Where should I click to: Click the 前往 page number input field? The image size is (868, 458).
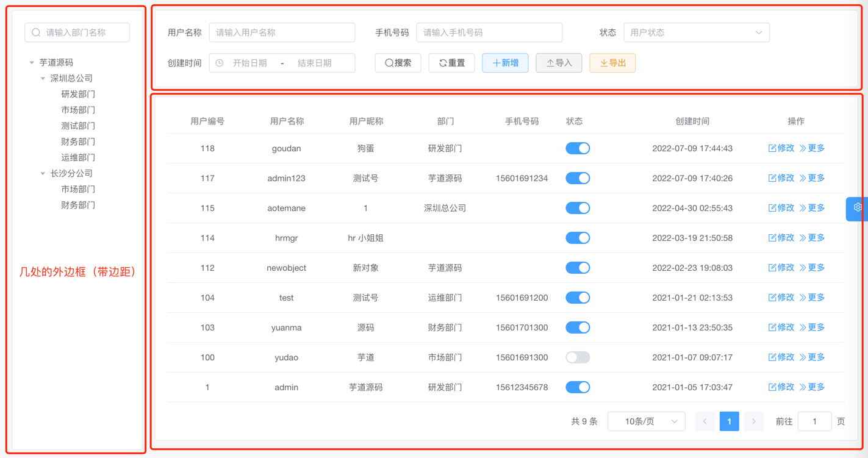[x=815, y=421]
